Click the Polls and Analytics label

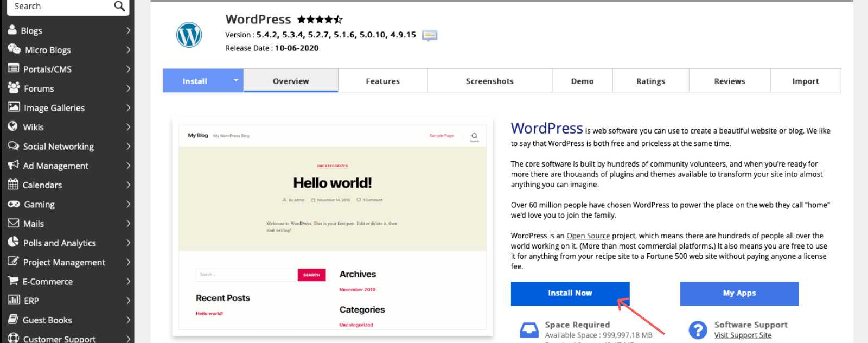click(60, 243)
